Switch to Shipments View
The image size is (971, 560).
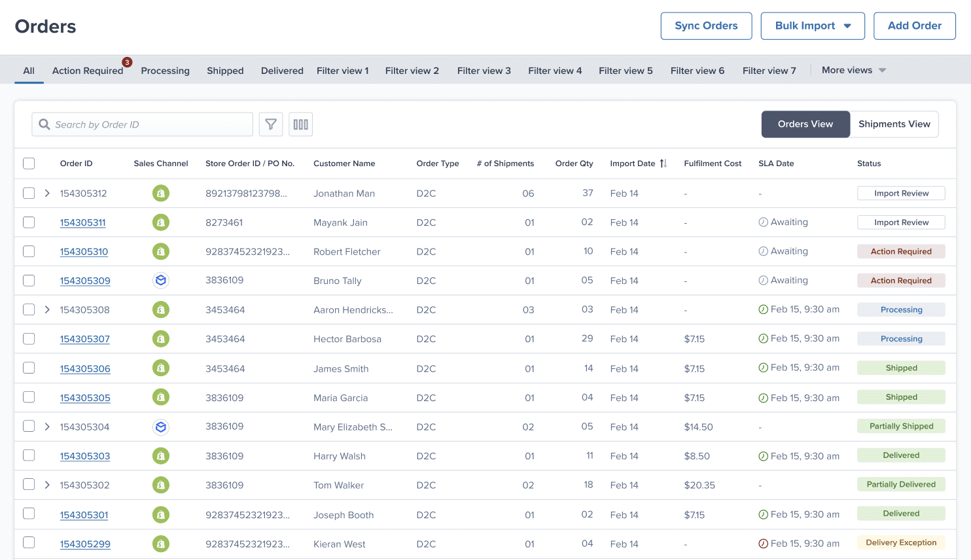(x=894, y=124)
